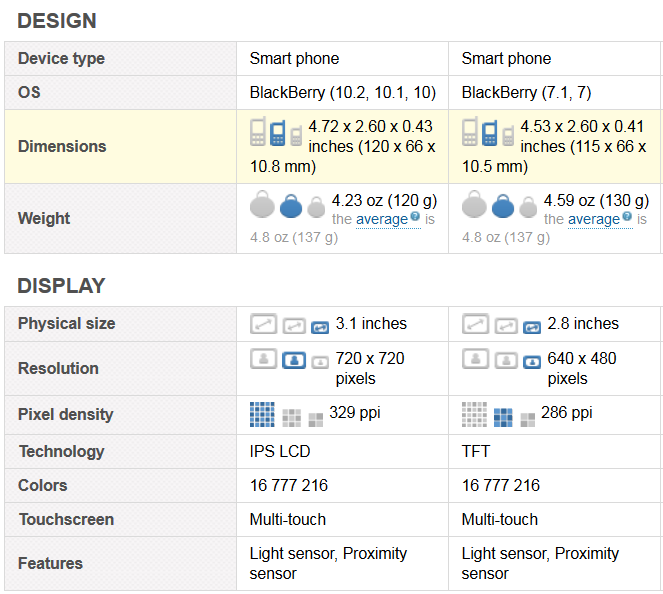Image resolution: width=663 pixels, height=594 pixels.
Task: Click the middle gray size icon beside 2.8 inches
Action: 506,326
